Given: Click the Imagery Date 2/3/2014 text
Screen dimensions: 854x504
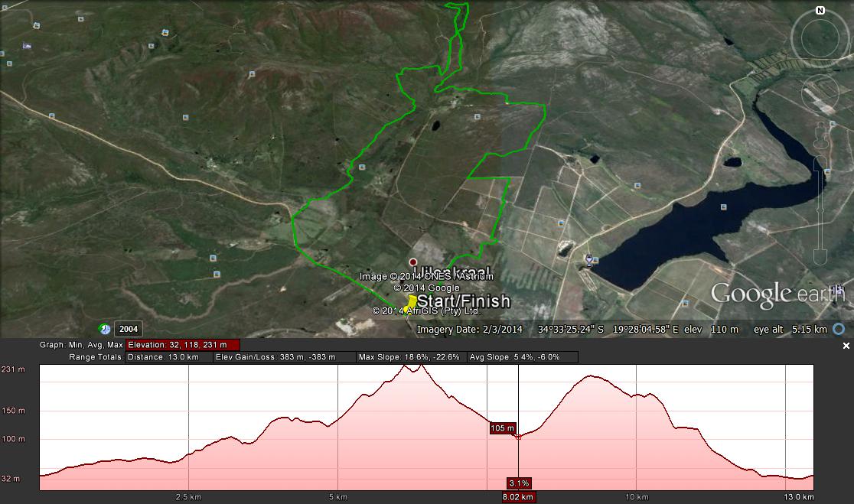Looking at the screenshot, I should coord(470,330).
